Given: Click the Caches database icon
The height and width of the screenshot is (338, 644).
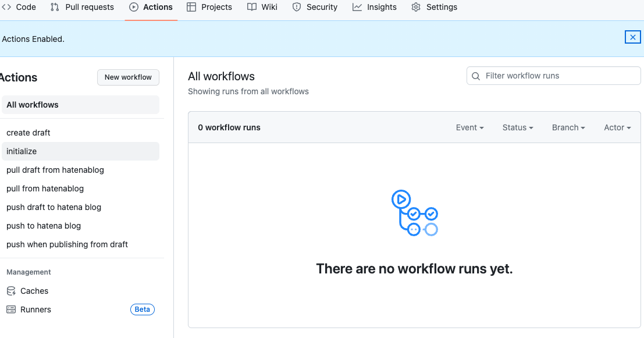Looking at the screenshot, I should (x=11, y=291).
